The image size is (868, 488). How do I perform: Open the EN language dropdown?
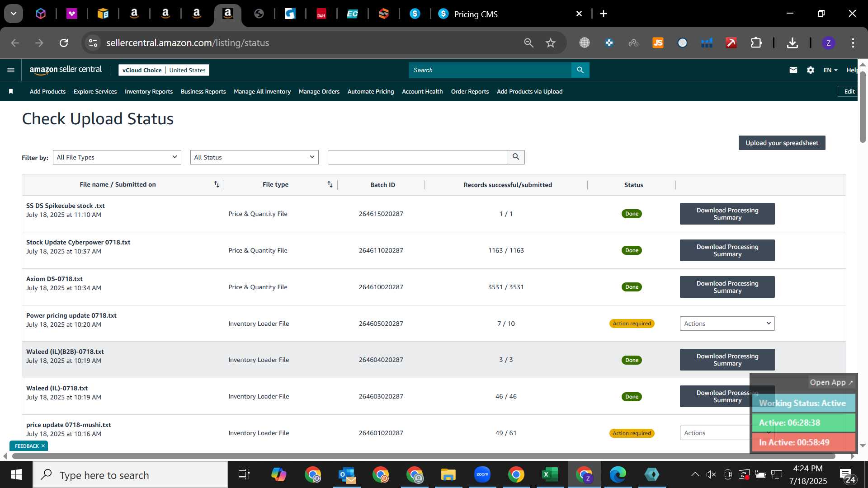(x=830, y=70)
